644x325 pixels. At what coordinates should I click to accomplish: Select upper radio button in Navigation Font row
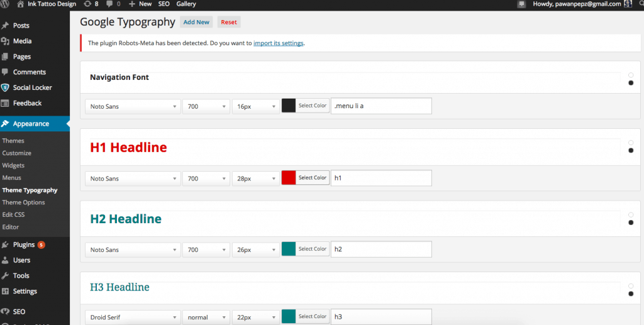(631, 75)
